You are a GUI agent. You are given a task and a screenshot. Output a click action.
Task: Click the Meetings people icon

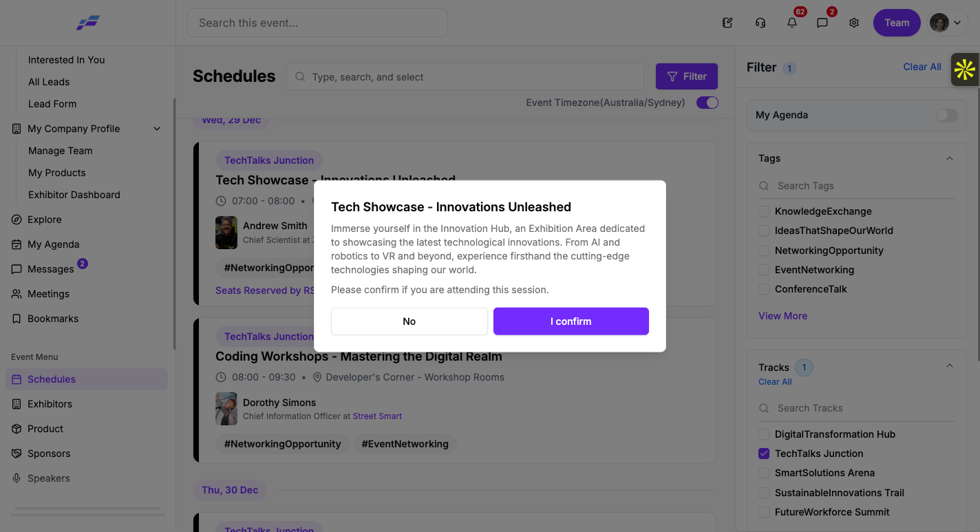17,294
